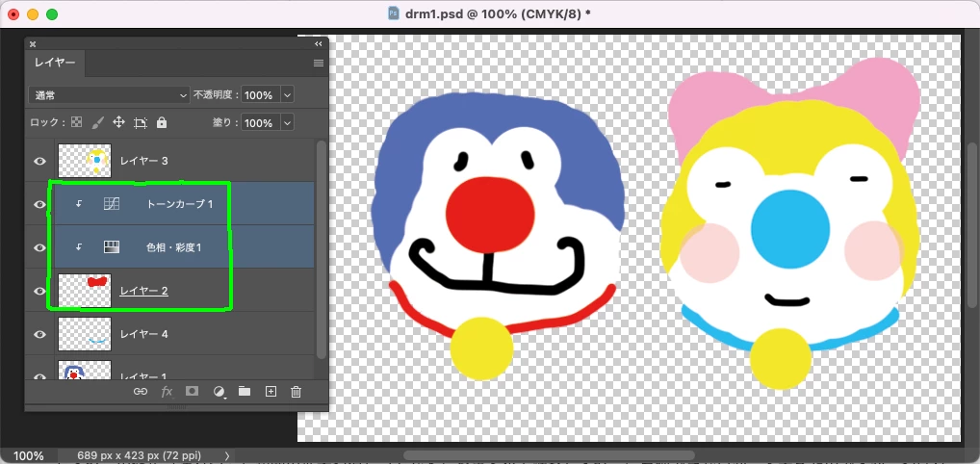Click the レイヤー 4 thumbnail
This screenshot has width=980, height=464.
(85, 334)
